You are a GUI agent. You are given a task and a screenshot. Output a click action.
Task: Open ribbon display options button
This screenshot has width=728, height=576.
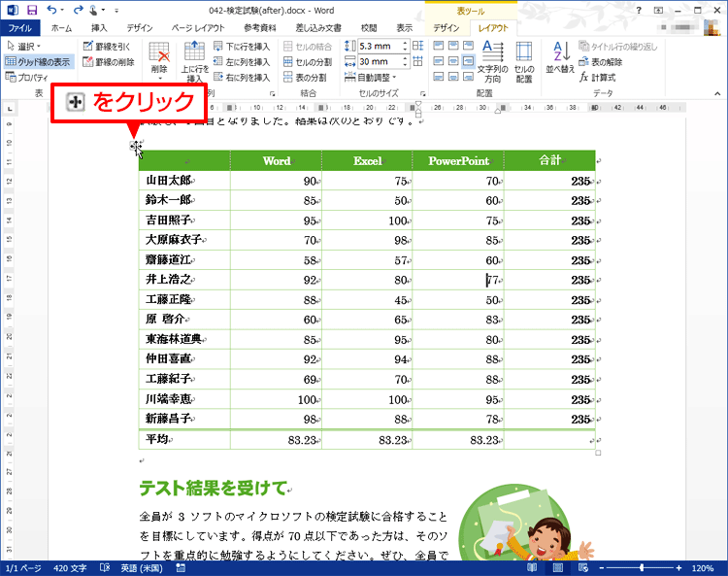(658, 11)
